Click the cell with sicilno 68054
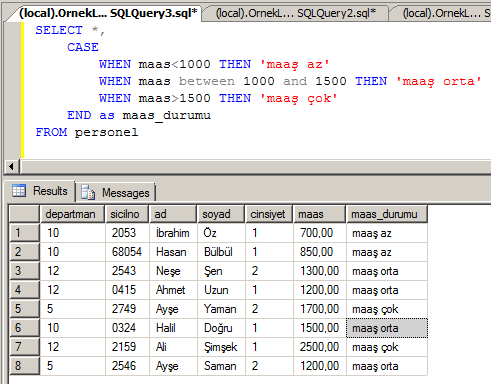The width and height of the screenshot is (491, 384). click(127, 252)
